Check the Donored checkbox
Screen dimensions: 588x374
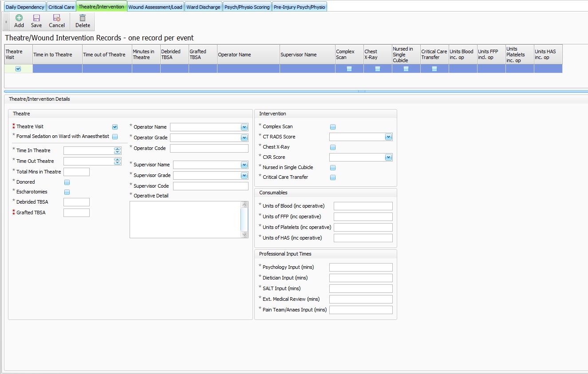67,182
